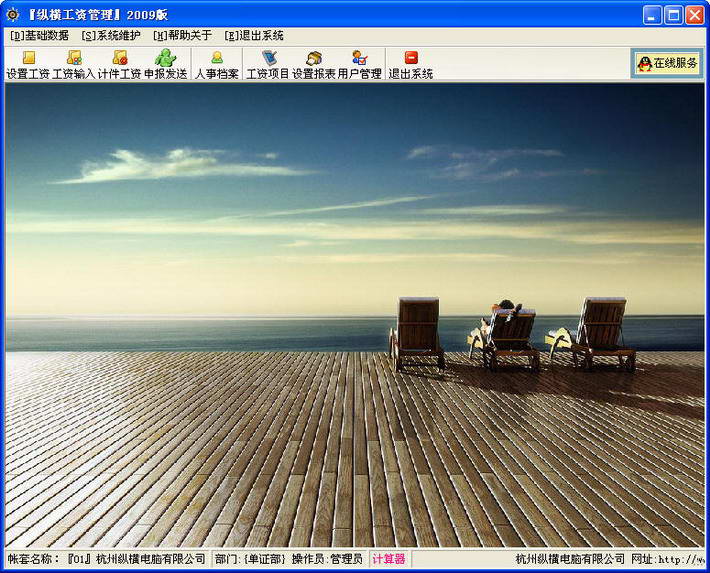Maximize the 纵横工资管理 window

673,15
